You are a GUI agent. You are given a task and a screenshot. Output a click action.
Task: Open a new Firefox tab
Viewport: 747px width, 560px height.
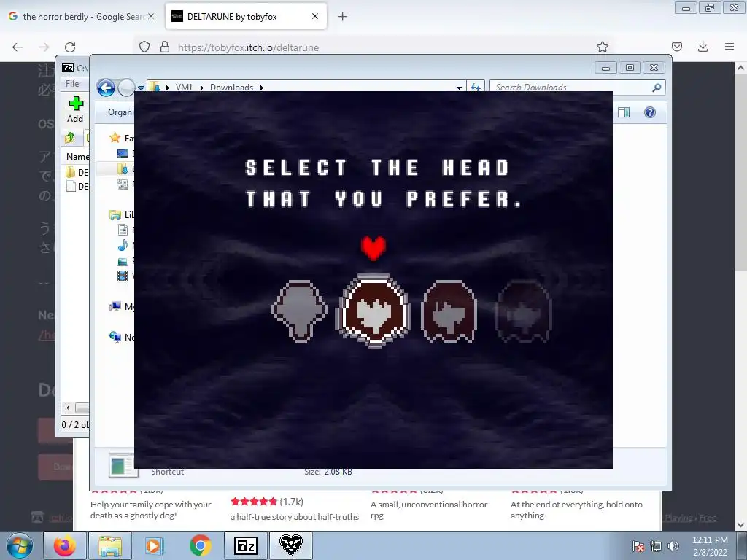click(x=343, y=17)
